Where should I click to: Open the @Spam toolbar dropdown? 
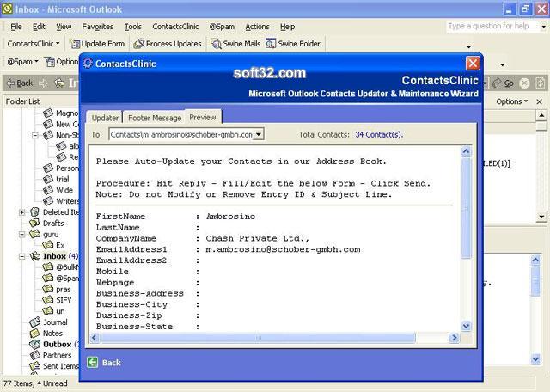23,62
